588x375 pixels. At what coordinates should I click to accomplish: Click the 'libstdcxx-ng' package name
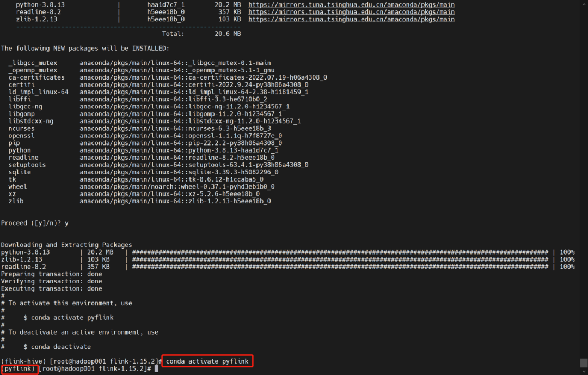(30, 121)
